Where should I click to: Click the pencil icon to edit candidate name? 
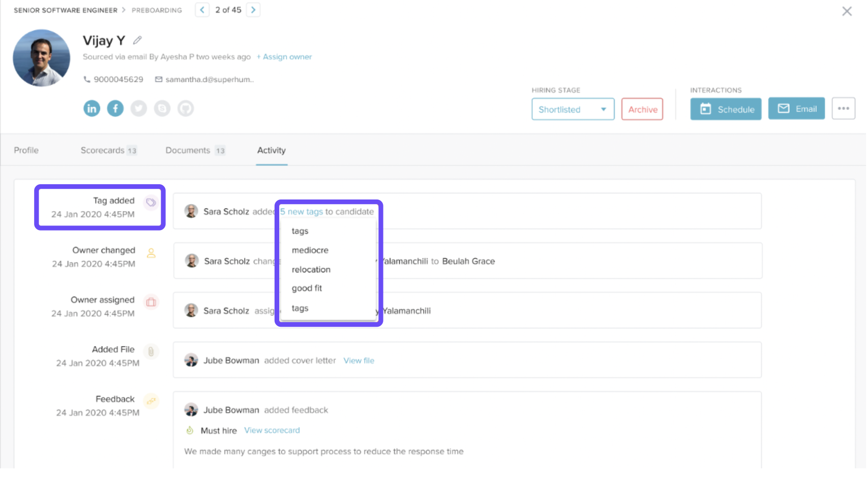137,40
